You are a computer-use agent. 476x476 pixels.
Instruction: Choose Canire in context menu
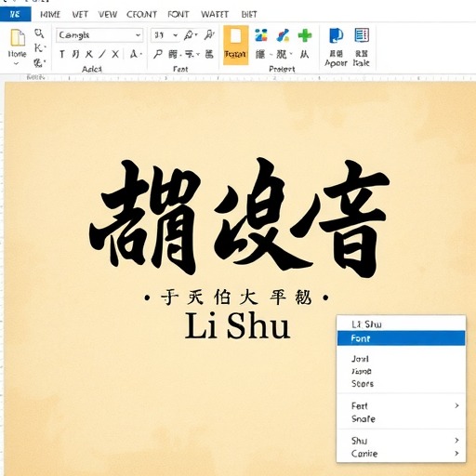pyautogui.click(x=401, y=454)
